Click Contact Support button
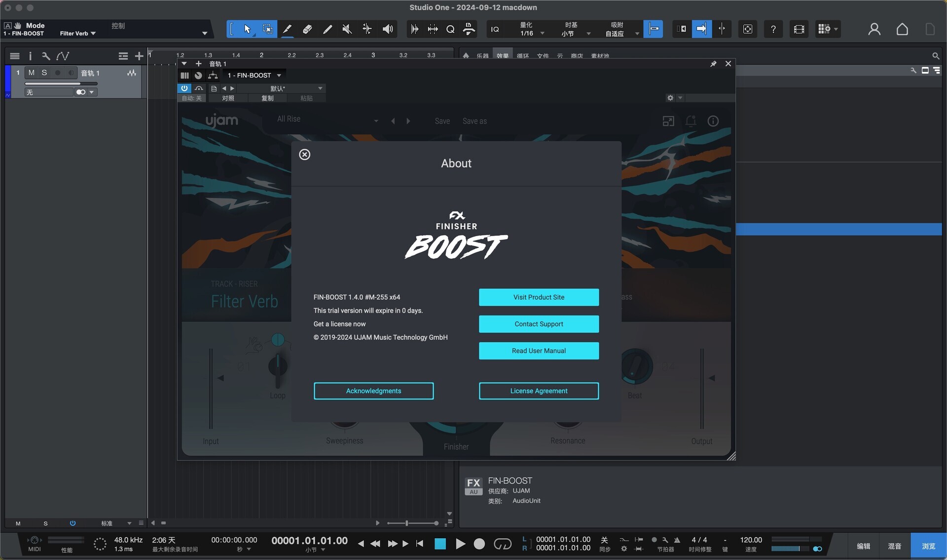Image resolution: width=947 pixels, height=560 pixels. point(539,324)
